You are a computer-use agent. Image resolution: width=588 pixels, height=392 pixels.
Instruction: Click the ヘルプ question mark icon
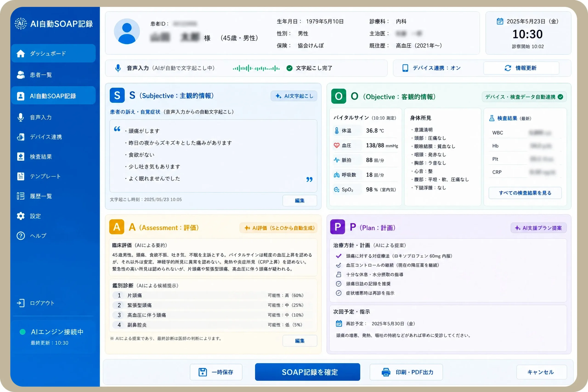(21, 236)
